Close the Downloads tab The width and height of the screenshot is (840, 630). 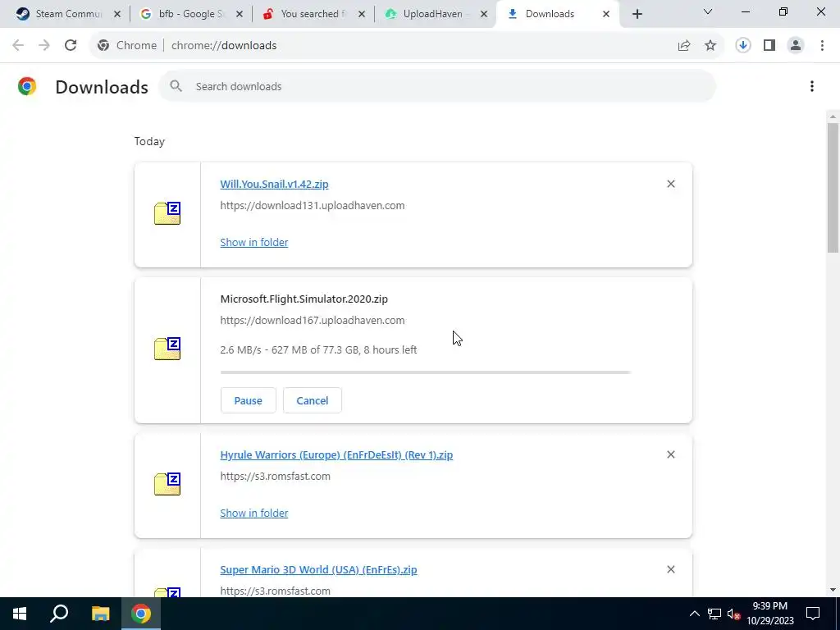point(606,14)
